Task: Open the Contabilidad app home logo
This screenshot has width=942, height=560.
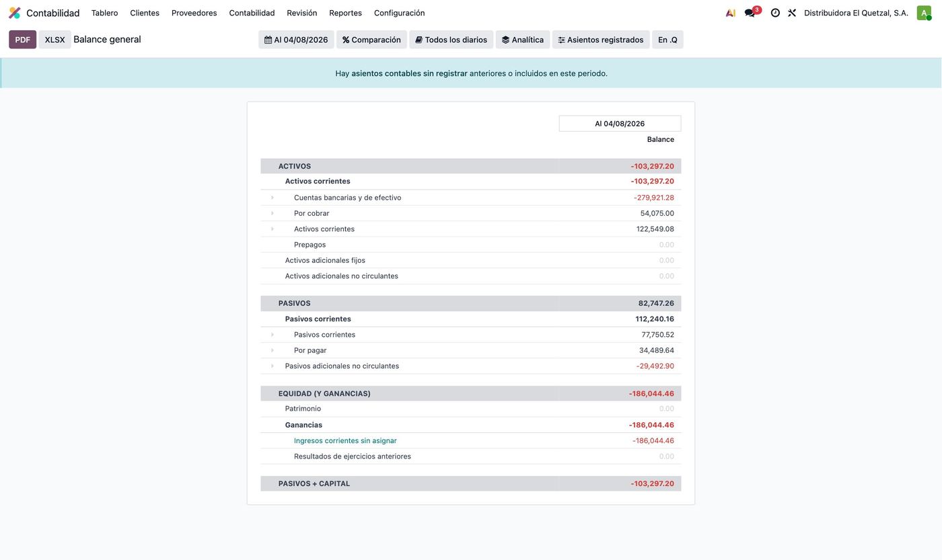Action: (15, 13)
